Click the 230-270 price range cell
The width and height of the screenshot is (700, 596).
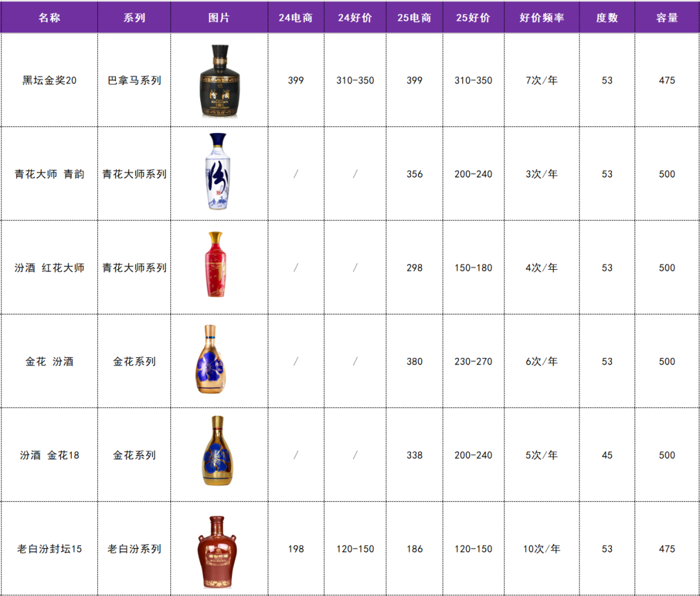[x=473, y=361]
